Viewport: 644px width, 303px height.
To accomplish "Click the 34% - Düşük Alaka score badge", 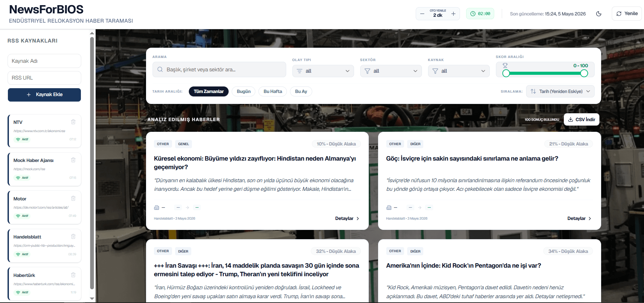I will point(568,251).
